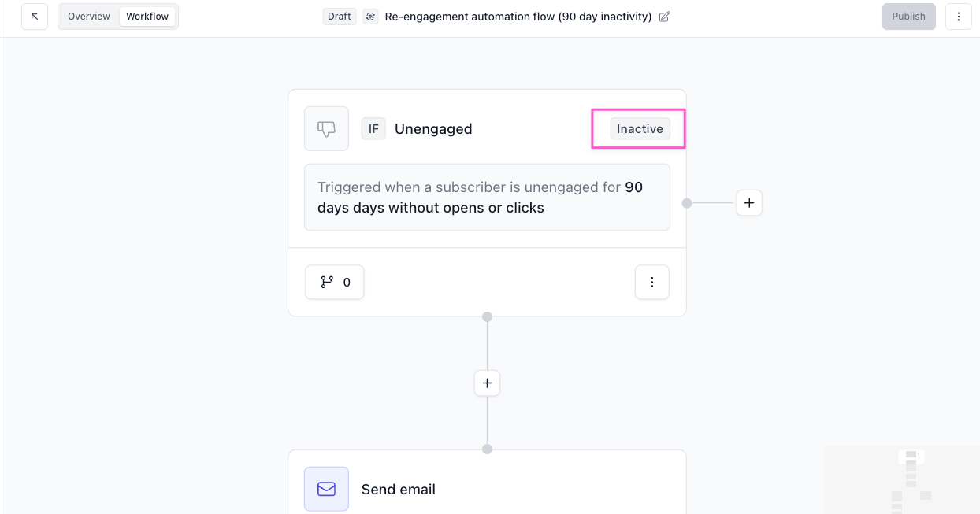The image size is (980, 514).
Task: Click the thumbs-down Unengaged trigger icon
Action: coord(326,128)
